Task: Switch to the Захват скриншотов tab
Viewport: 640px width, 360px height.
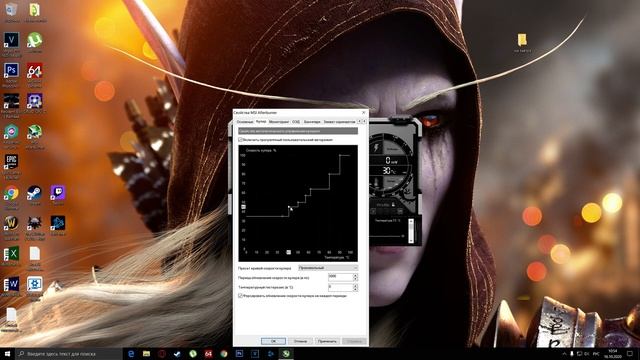Action: click(x=340, y=122)
